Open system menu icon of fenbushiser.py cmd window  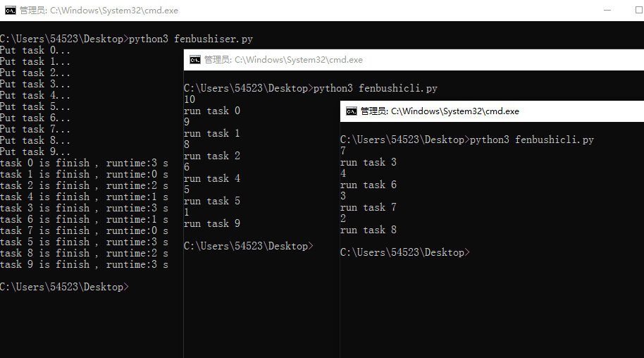pyautogui.click(x=10, y=11)
